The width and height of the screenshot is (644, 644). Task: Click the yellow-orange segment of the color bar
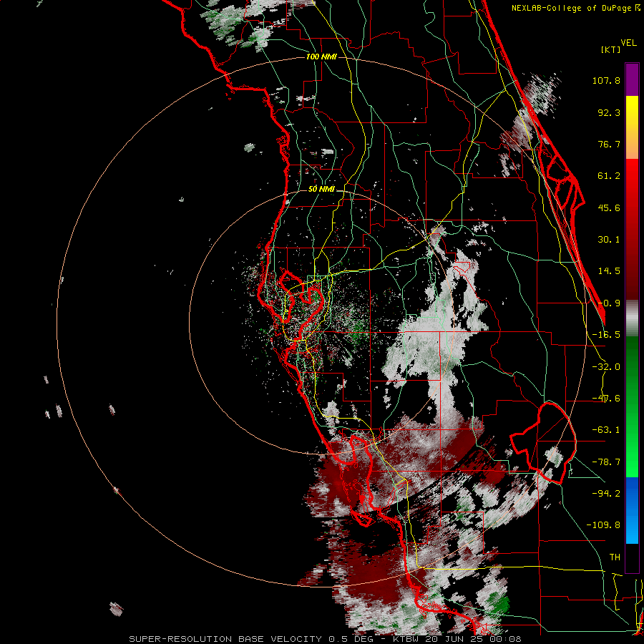(x=632, y=127)
